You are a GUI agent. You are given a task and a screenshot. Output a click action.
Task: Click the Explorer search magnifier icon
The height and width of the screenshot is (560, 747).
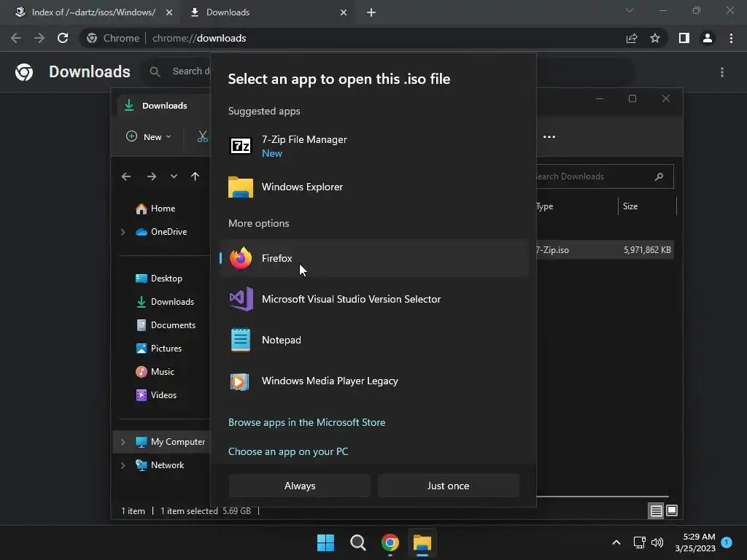[x=659, y=176]
